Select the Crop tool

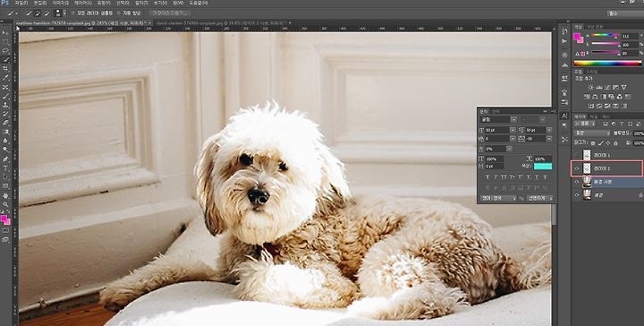point(5,69)
